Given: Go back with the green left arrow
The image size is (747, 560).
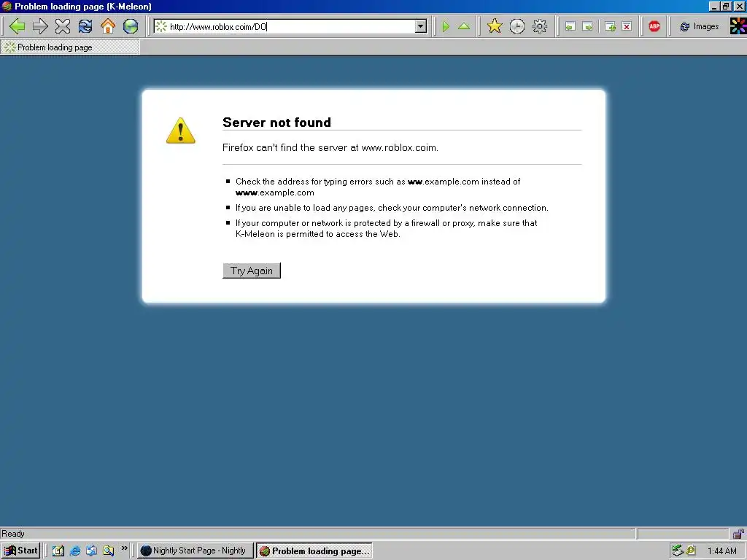Looking at the screenshot, I should (x=18, y=26).
